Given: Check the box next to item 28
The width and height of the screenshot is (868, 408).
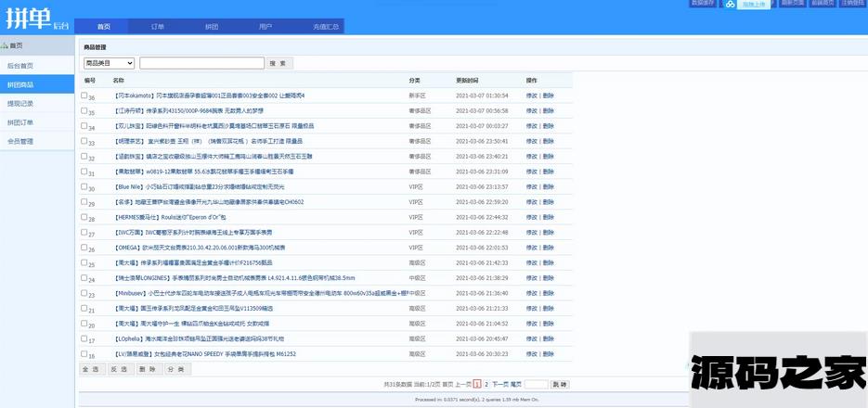Looking at the screenshot, I should click(x=84, y=216).
